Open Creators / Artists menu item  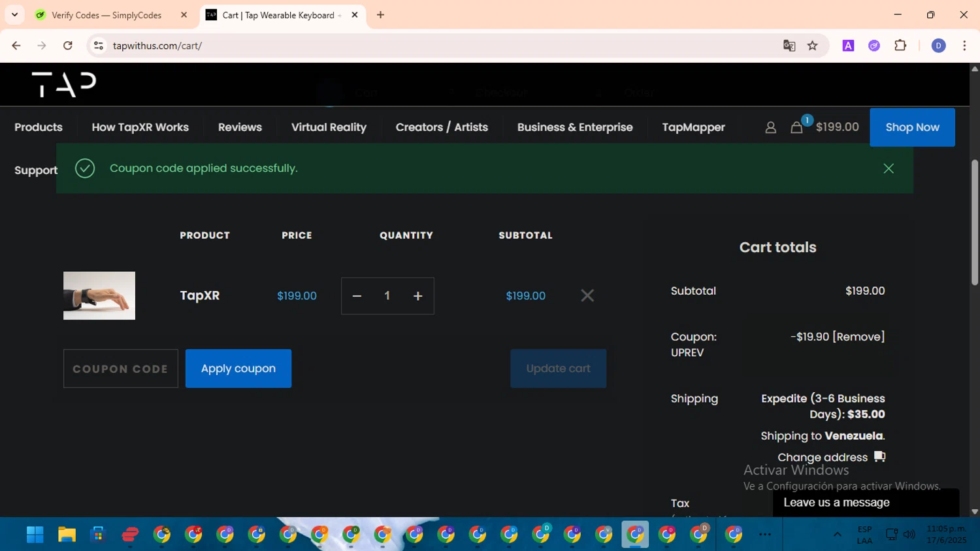[x=442, y=127]
